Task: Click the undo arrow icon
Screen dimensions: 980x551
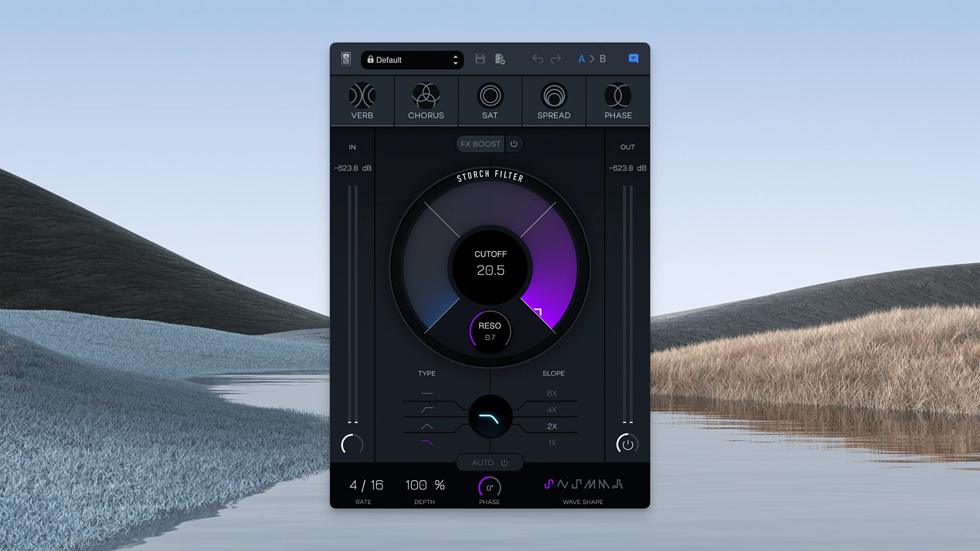Action: pyautogui.click(x=537, y=59)
